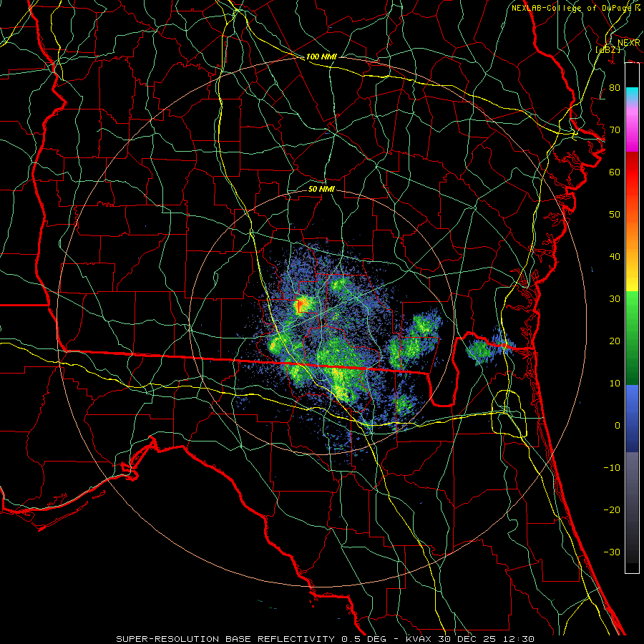Click the -20 value on the dBZ scale

pyautogui.click(x=612, y=509)
